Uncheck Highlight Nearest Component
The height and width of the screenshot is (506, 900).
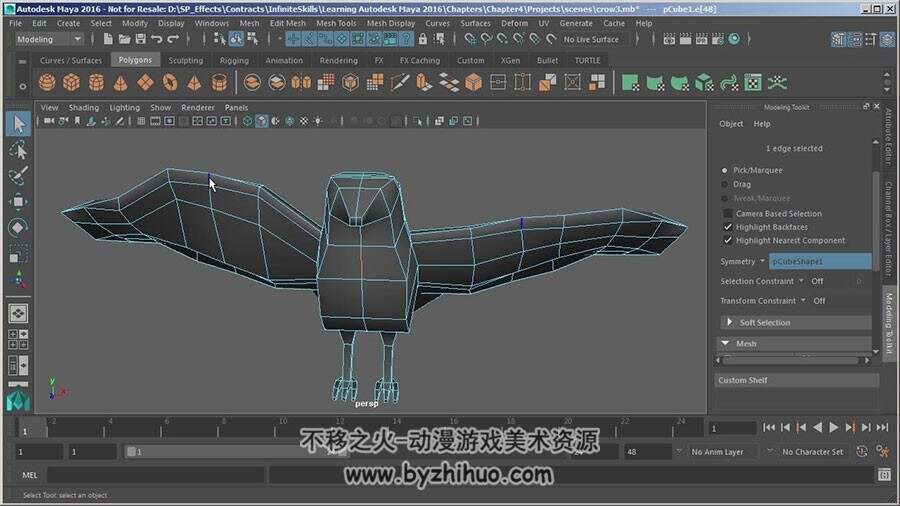[728, 240]
